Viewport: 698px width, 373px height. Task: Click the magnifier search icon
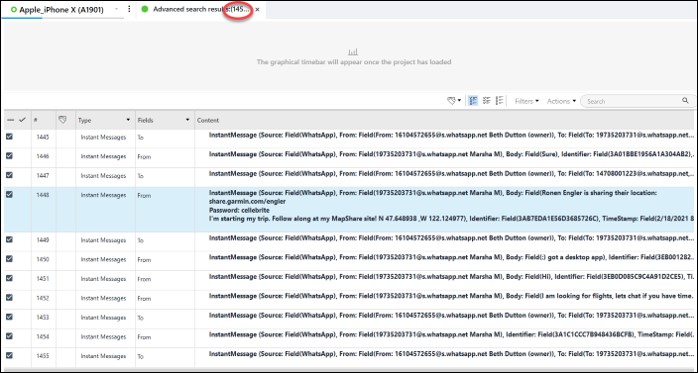click(x=685, y=101)
